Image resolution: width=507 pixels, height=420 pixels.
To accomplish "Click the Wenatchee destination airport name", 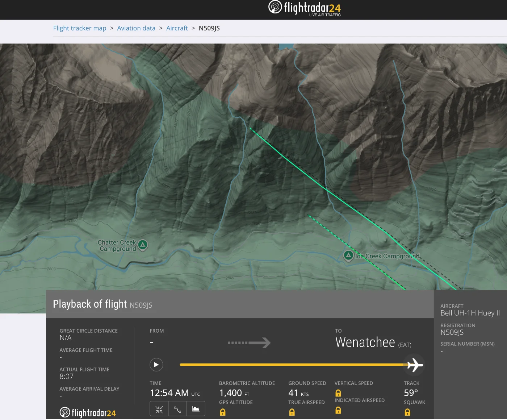I will [x=365, y=342].
